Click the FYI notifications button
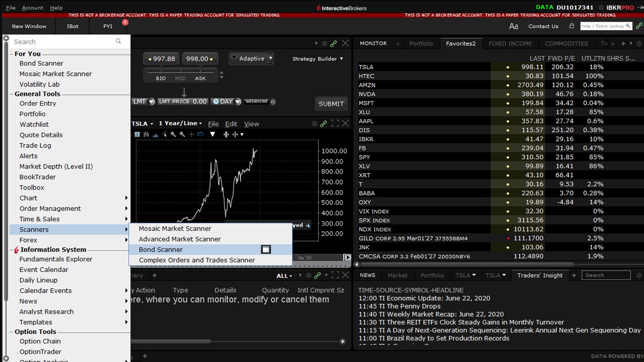The width and height of the screenshot is (644, 362). click(x=108, y=26)
